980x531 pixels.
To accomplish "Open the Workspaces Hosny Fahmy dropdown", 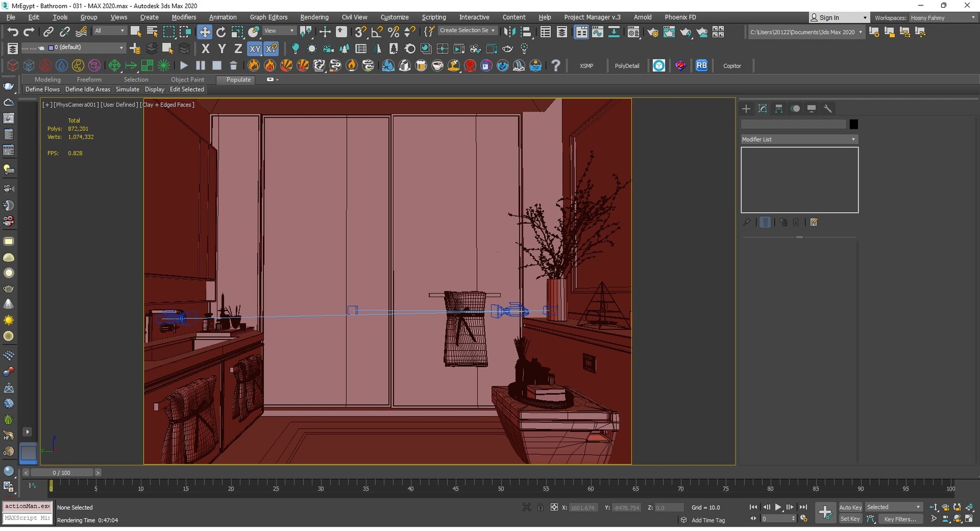I will [x=942, y=18].
